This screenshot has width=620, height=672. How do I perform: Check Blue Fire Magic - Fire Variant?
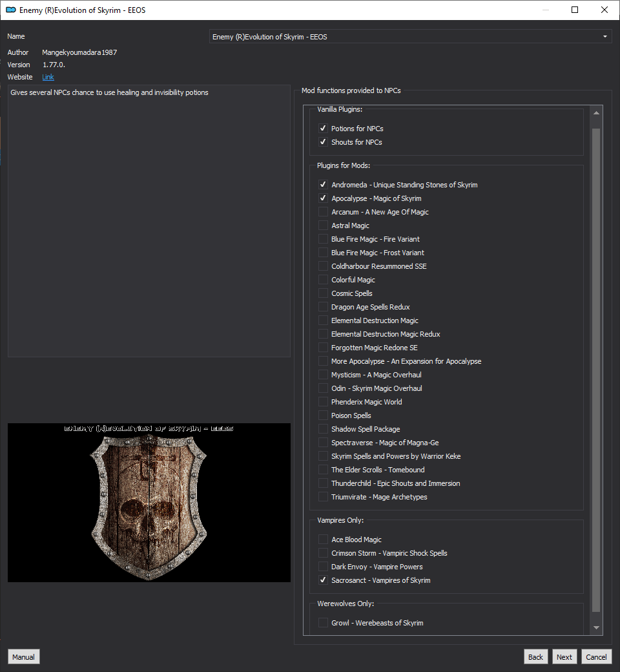(x=323, y=239)
